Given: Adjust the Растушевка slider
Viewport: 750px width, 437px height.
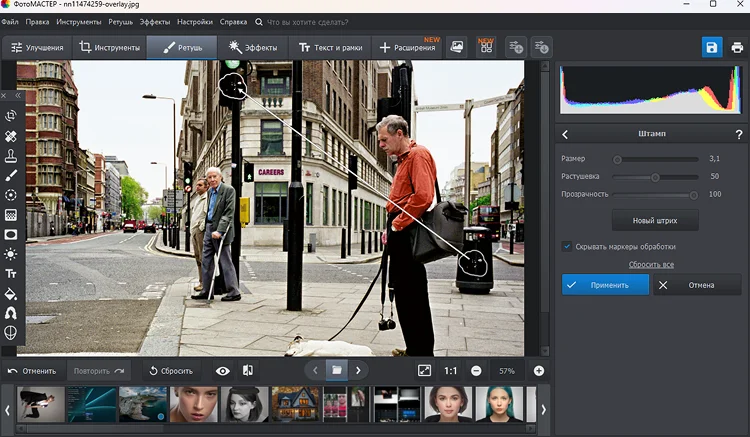Looking at the screenshot, I should pos(655,177).
